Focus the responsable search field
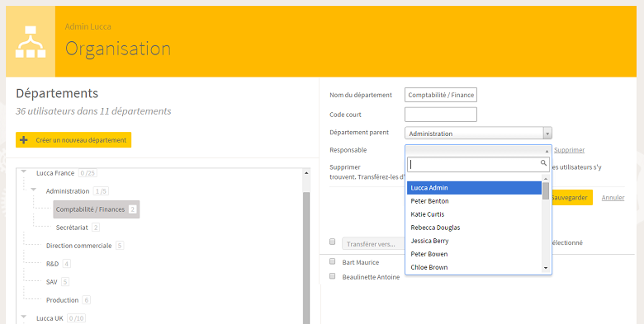This screenshot has width=644, height=324. (x=478, y=164)
